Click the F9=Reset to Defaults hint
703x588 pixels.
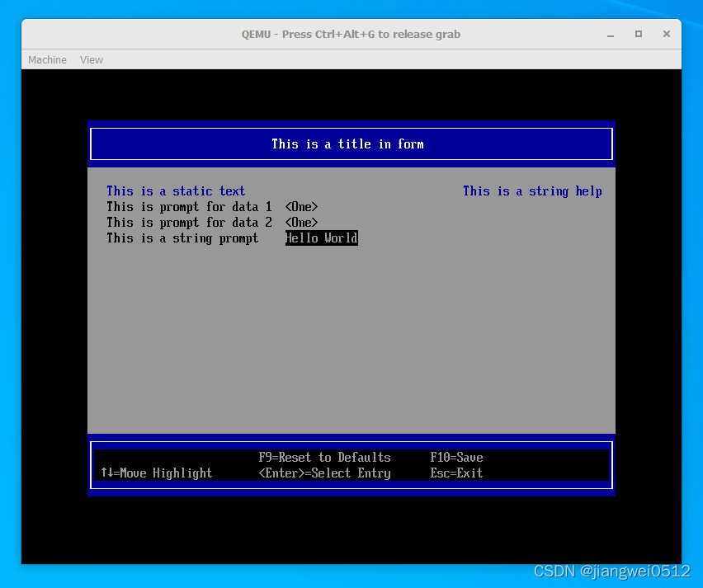324,458
